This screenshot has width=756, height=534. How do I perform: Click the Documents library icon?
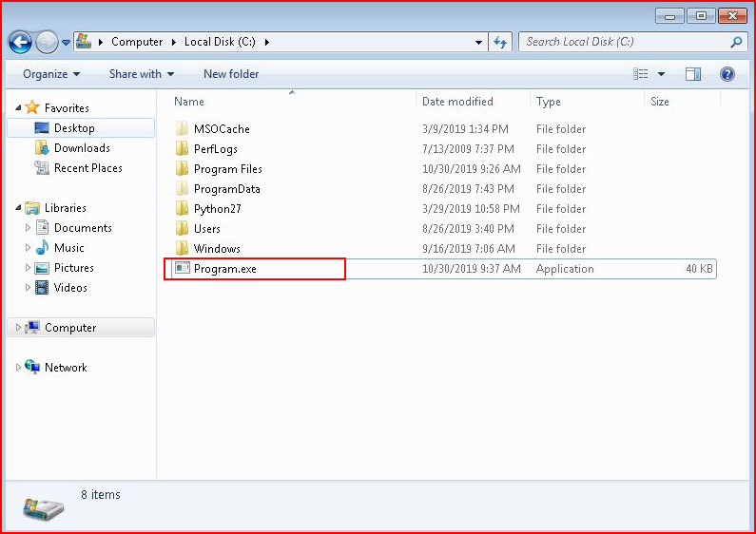coord(43,227)
